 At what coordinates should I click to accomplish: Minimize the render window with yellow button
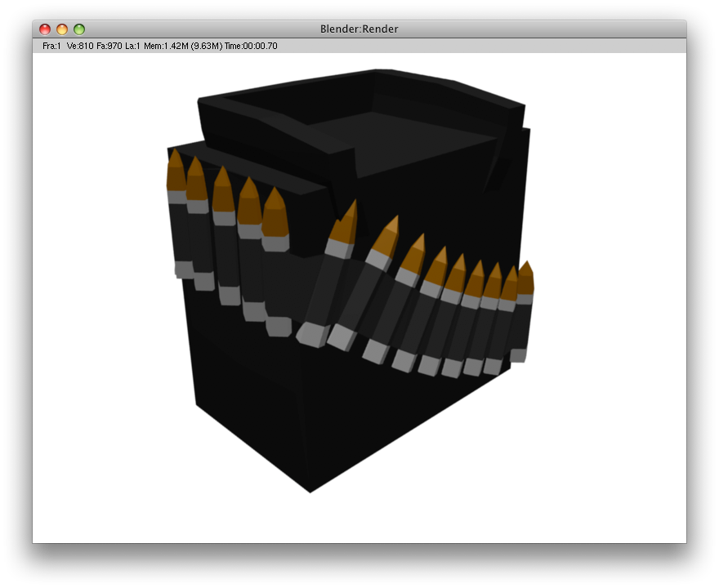click(62, 29)
